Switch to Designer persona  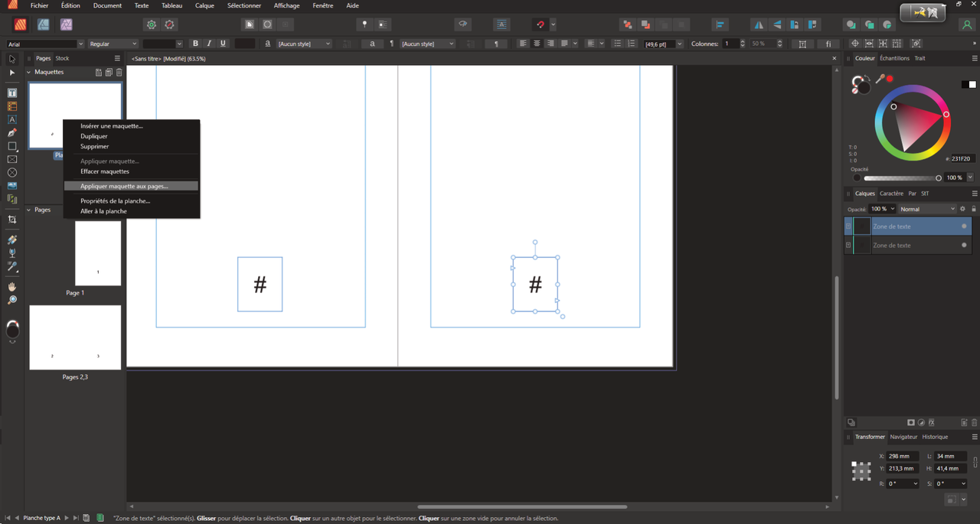(44, 24)
